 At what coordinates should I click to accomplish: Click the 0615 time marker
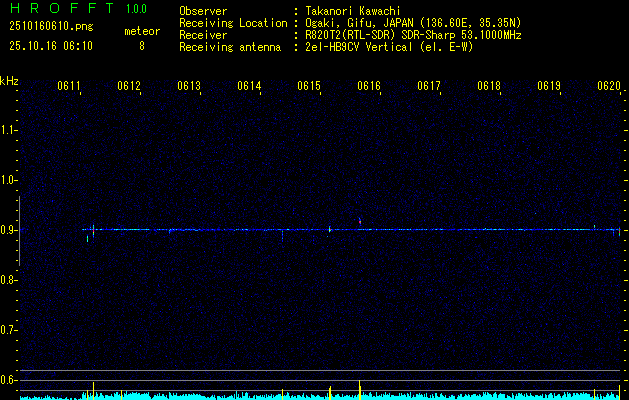point(309,86)
